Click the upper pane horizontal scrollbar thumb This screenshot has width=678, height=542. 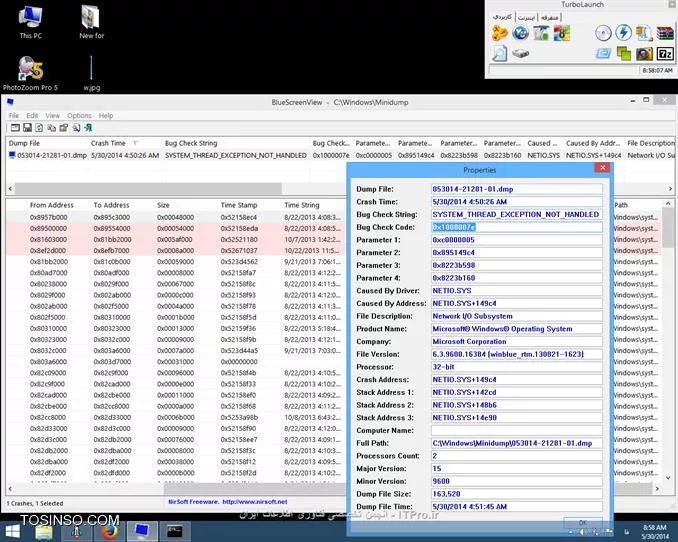148,189
